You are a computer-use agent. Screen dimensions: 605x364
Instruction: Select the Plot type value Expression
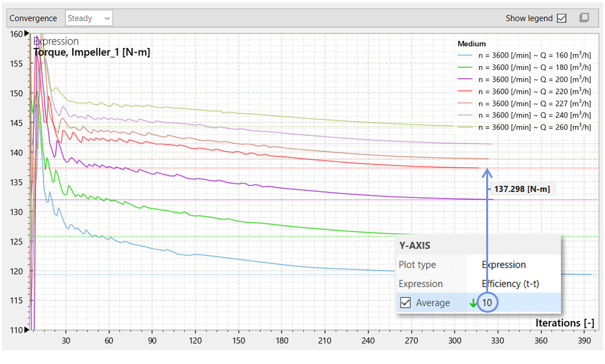point(503,265)
